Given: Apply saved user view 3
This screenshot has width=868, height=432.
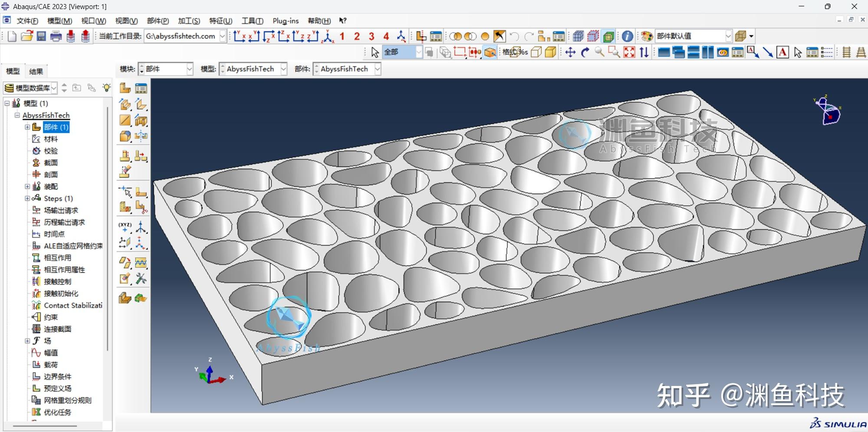Looking at the screenshot, I should 372,36.
